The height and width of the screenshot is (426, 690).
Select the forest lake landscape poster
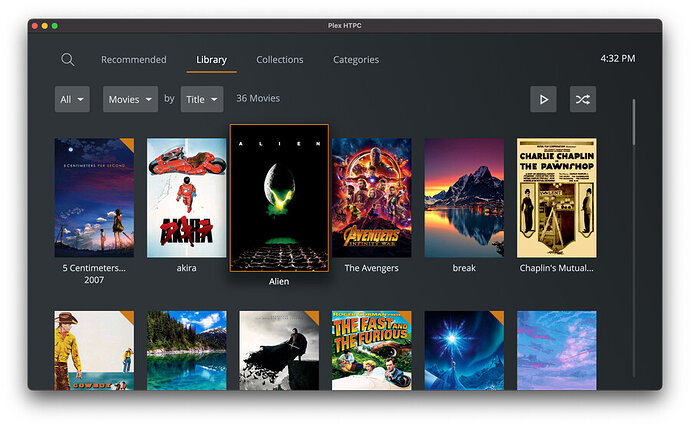187,350
